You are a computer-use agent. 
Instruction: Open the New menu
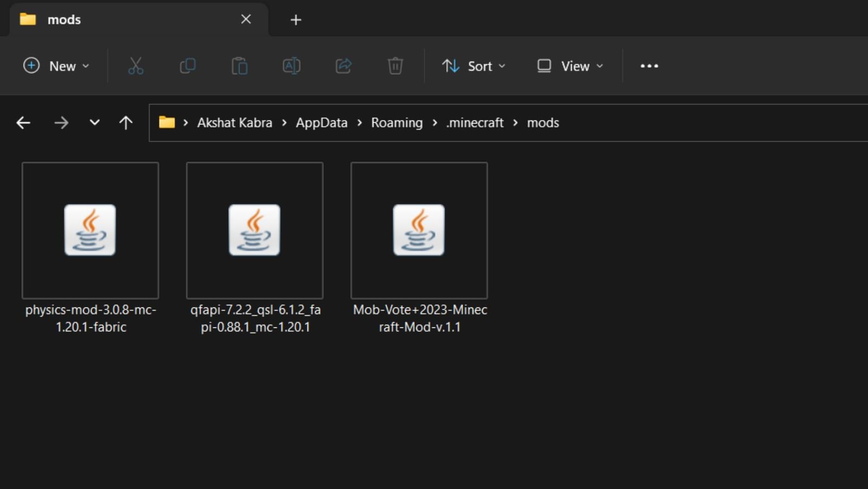pos(56,66)
